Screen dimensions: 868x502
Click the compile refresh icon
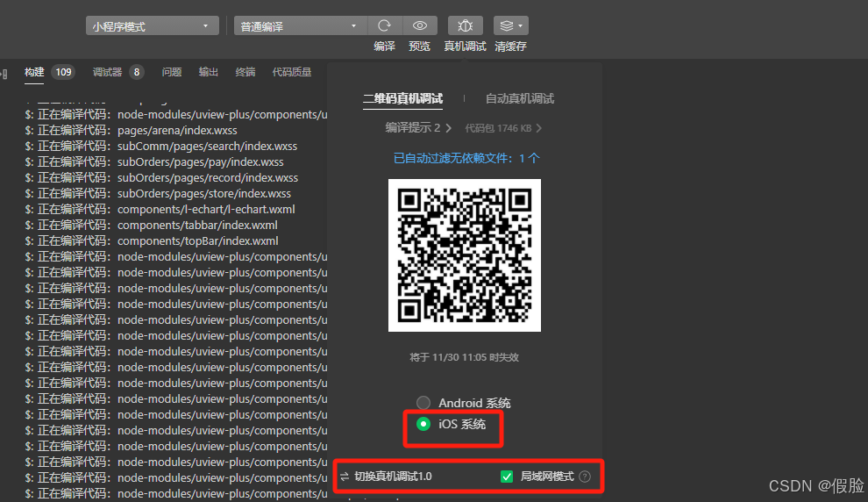(384, 25)
